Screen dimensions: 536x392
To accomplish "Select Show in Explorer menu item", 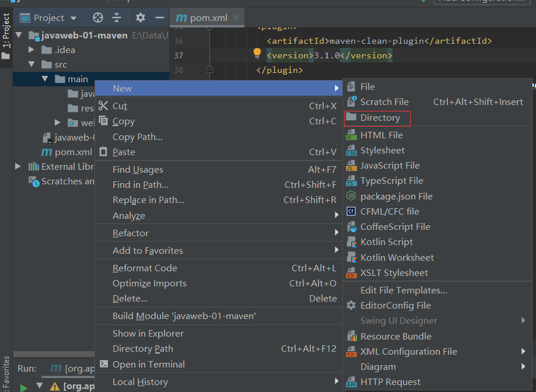I will (219, 333).
